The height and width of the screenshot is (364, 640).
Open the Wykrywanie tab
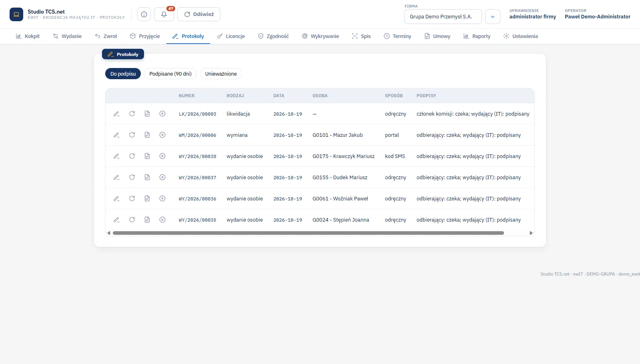(320, 36)
